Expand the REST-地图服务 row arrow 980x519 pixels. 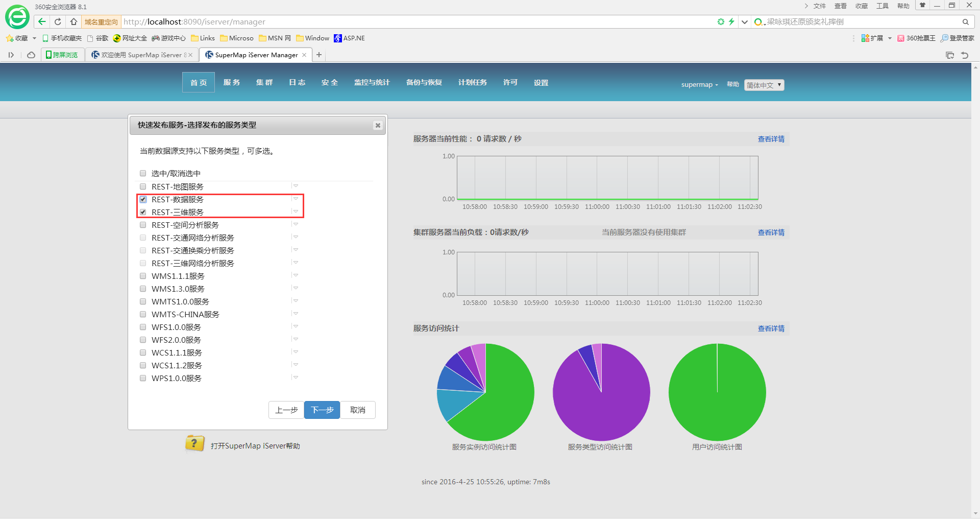pyautogui.click(x=295, y=185)
